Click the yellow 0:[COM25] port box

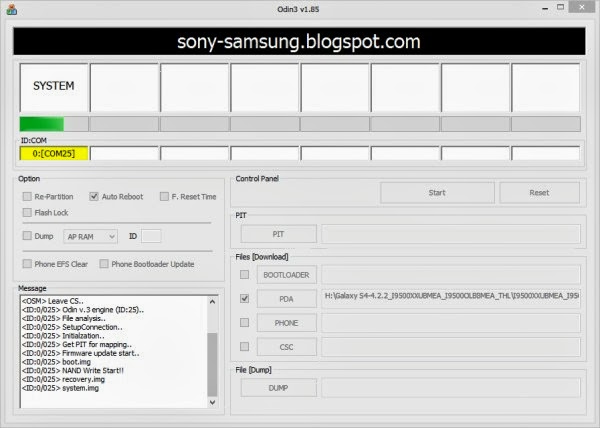(x=54, y=153)
